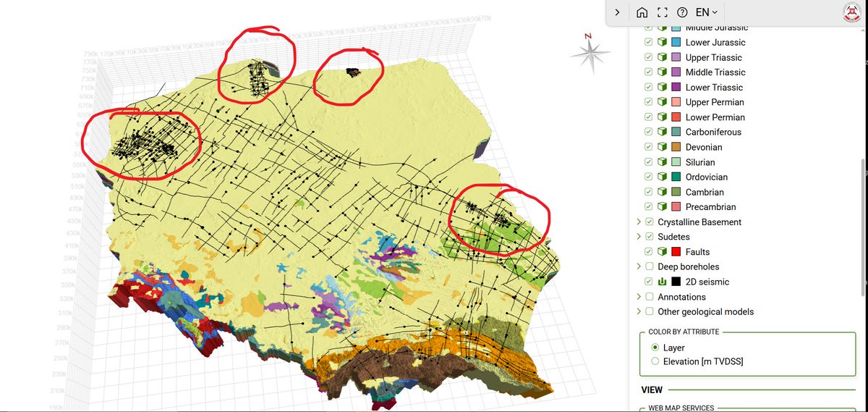Click the Devonian brown color swatch
This screenshot has height=412, width=868.
click(x=676, y=147)
